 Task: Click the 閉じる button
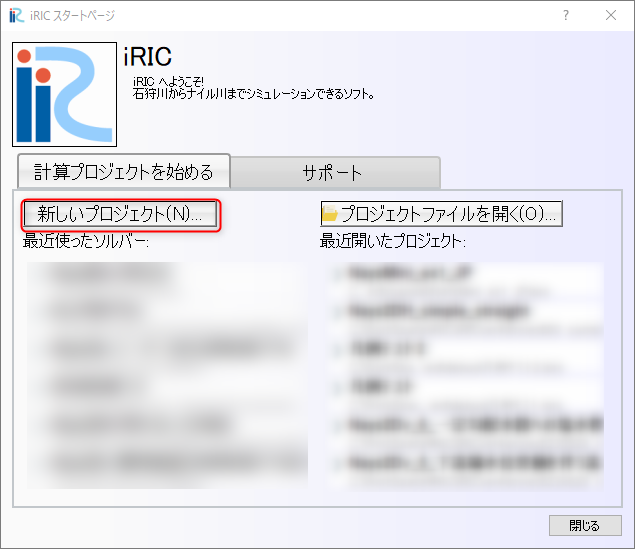pos(585,526)
